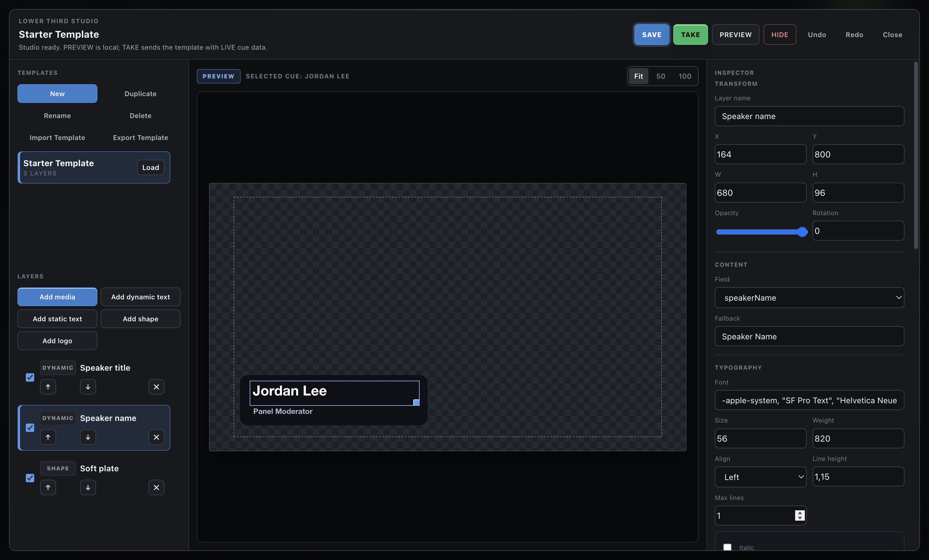The height and width of the screenshot is (560, 929).
Task: Click Import Template
Action: (x=57, y=137)
